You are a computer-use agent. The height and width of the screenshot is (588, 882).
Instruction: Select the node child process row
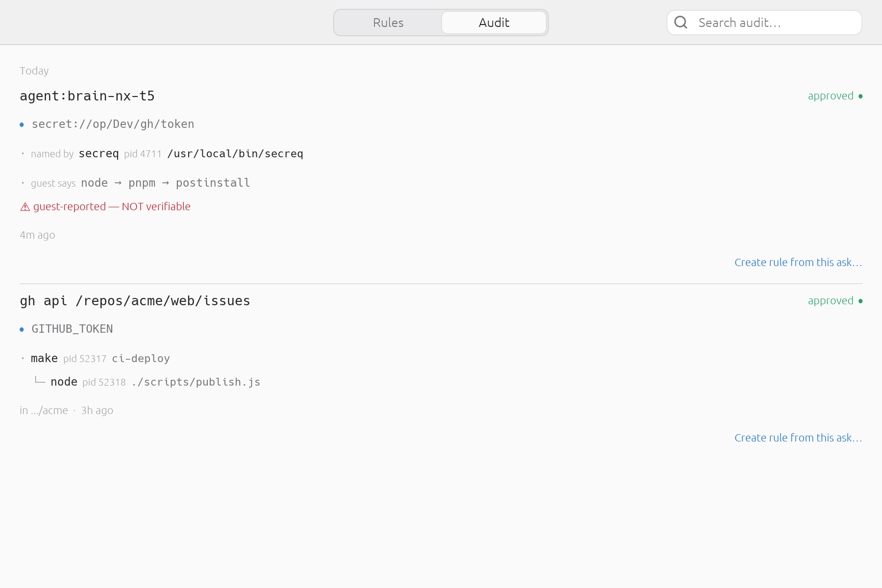pos(147,382)
